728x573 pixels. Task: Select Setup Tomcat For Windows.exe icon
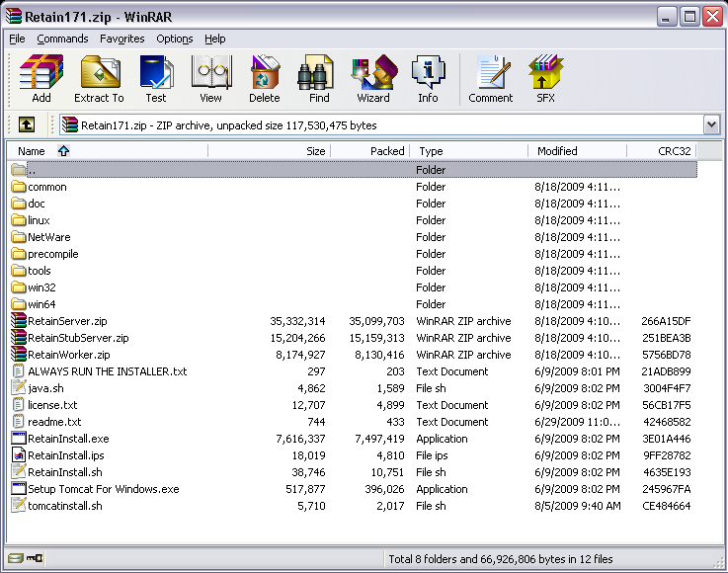pyautogui.click(x=19, y=488)
